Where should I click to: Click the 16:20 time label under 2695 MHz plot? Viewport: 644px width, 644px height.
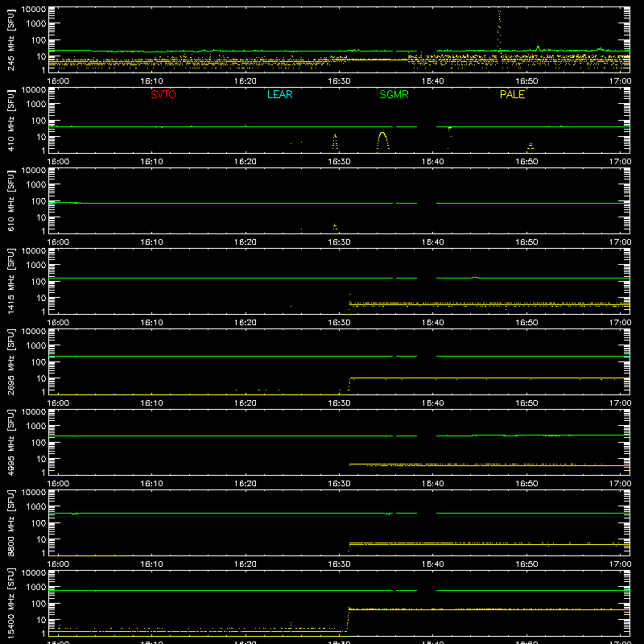point(246,403)
